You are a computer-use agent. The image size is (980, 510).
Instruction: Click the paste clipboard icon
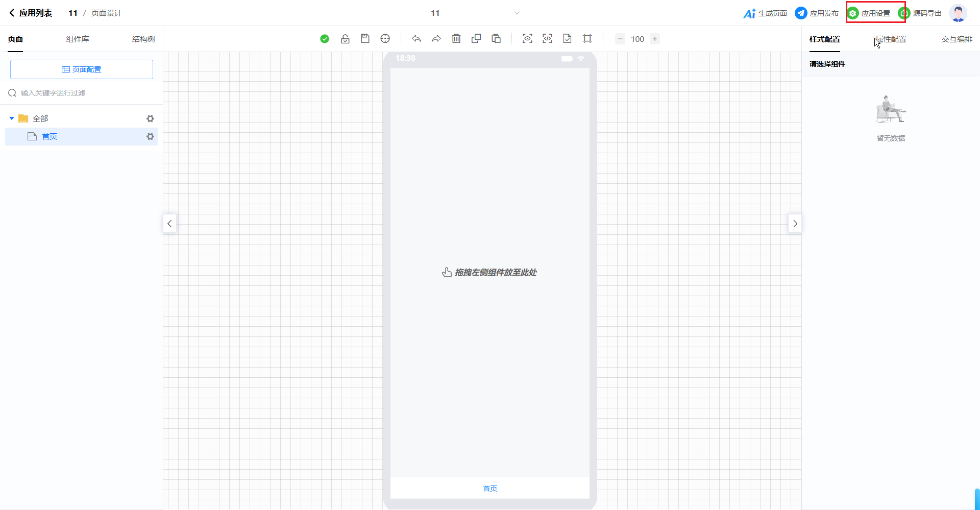pyautogui.click(x=496, y=39)
